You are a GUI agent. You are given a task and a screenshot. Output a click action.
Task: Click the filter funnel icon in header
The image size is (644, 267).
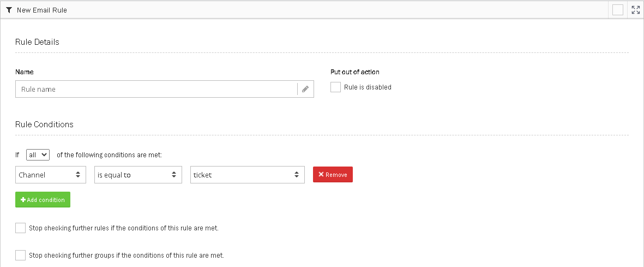click(x=9, y=10)
